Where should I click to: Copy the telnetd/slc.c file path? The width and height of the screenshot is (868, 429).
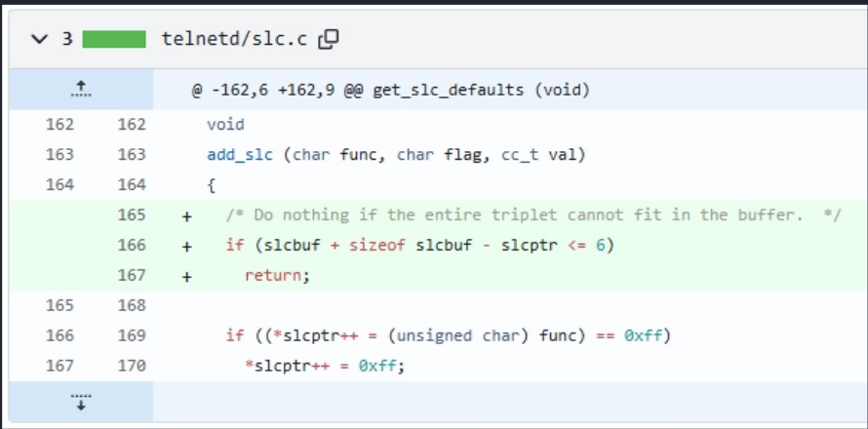tap(329, 39)
